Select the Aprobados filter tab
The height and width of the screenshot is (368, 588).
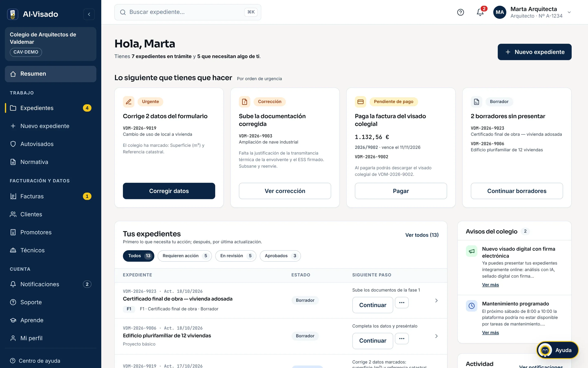tap(280, 256)
